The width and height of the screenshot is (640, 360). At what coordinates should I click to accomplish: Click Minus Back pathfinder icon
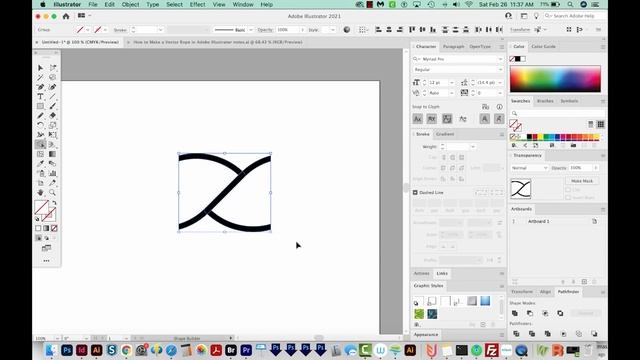pyautogui.click(x=594, y=333)
